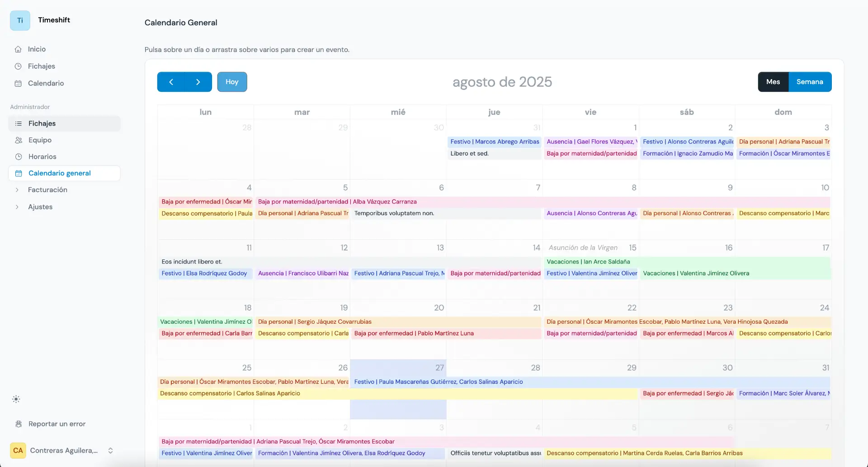Screen dimensions: 868x467
Task: Toggle the theme with the sun icon
Action: [x=16, y=399]
